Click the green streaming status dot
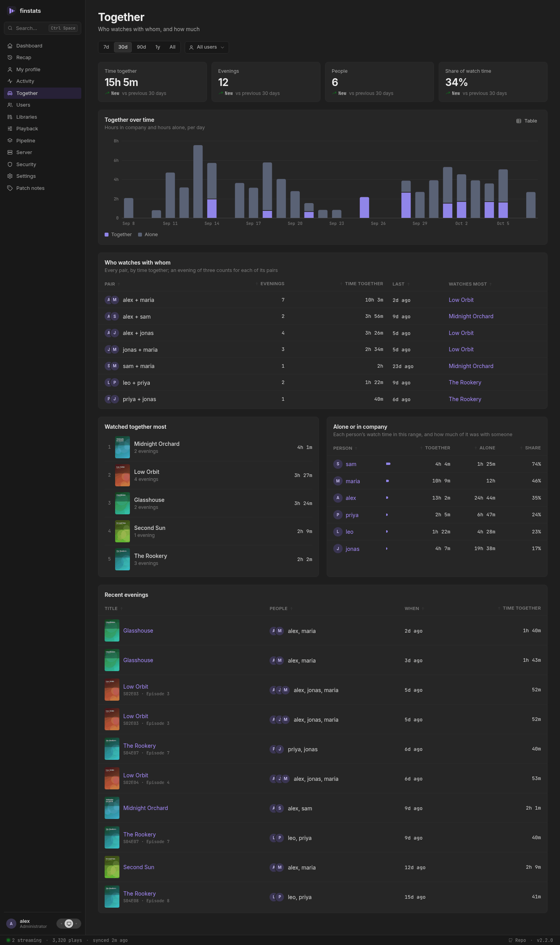Screen dimensions: 560x945 8,940
